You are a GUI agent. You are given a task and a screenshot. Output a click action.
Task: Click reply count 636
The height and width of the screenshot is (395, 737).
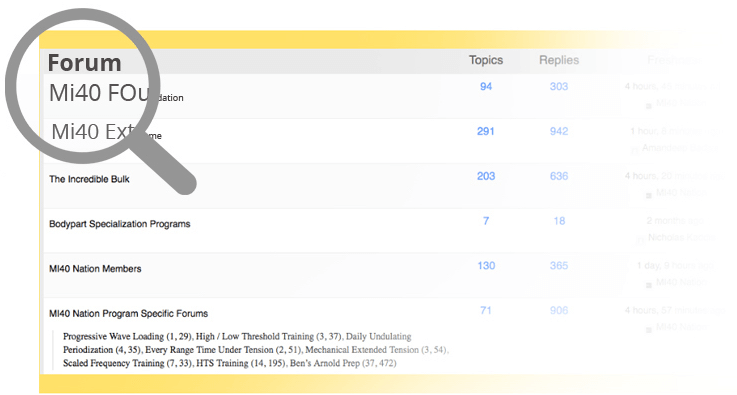[x=559, y=176]
